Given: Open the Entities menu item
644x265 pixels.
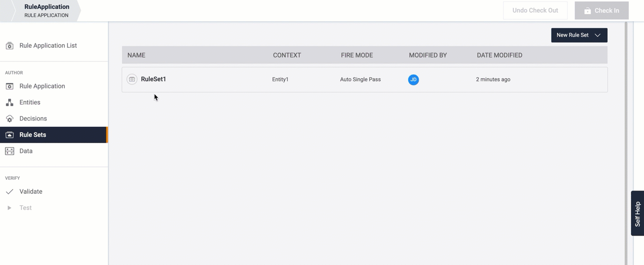Looking at the screenshot, I should 30,102.
